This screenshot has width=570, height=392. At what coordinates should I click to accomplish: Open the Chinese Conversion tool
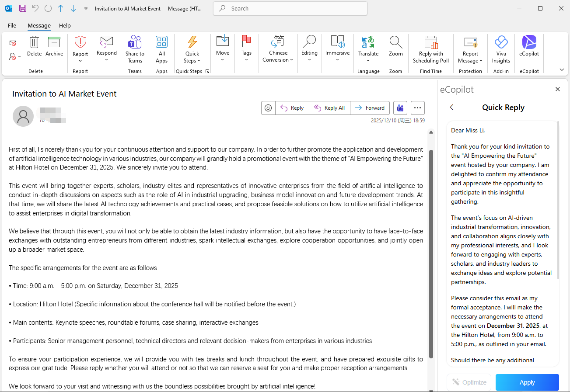point(278,48)
